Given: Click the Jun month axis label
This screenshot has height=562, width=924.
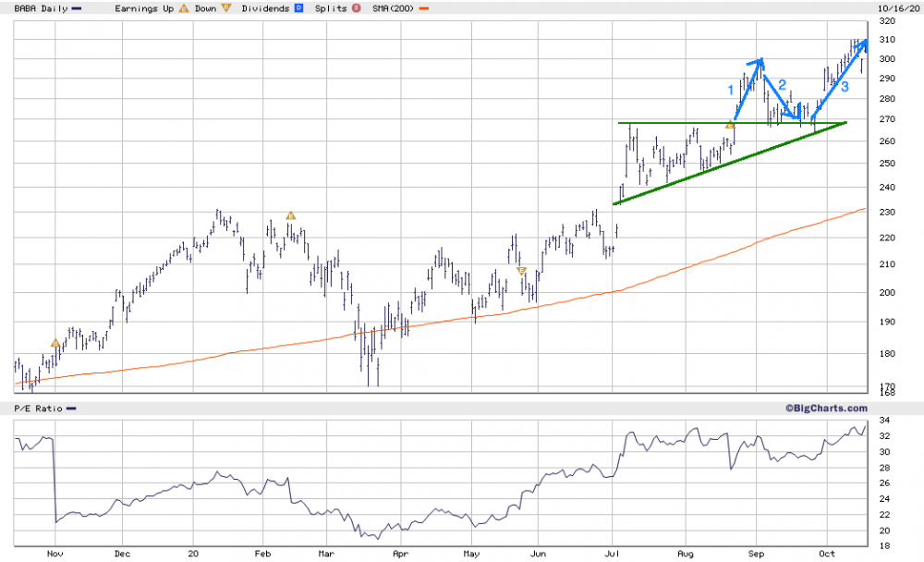Looking at the screenshot, I should point(538,554).
